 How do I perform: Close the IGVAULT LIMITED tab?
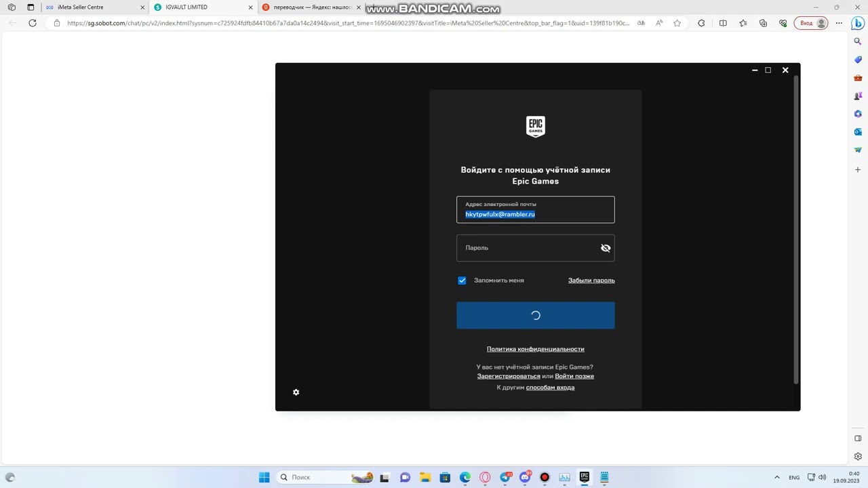tap(250, 7)
